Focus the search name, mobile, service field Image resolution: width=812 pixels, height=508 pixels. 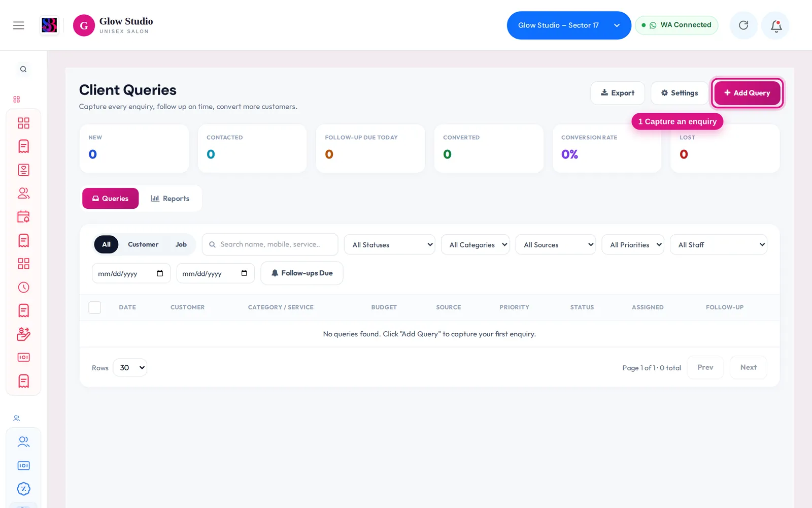pos(270,244)
